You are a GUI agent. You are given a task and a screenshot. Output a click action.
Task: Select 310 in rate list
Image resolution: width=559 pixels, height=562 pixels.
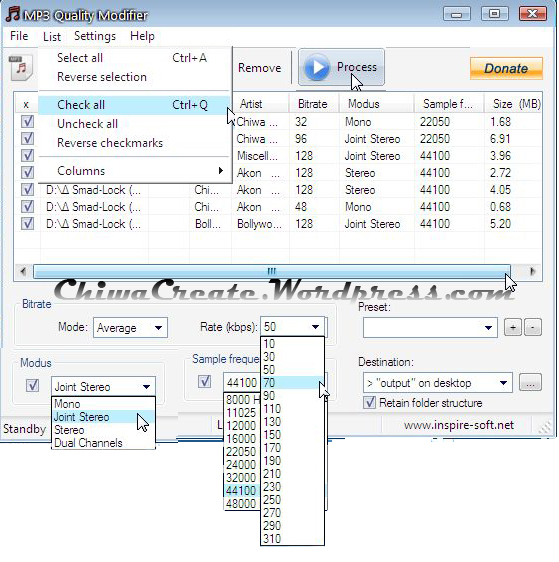click(292, 538)
